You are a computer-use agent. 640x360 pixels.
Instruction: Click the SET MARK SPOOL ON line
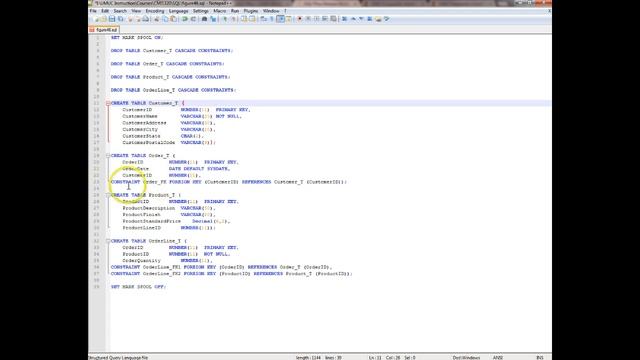[137, 38]
